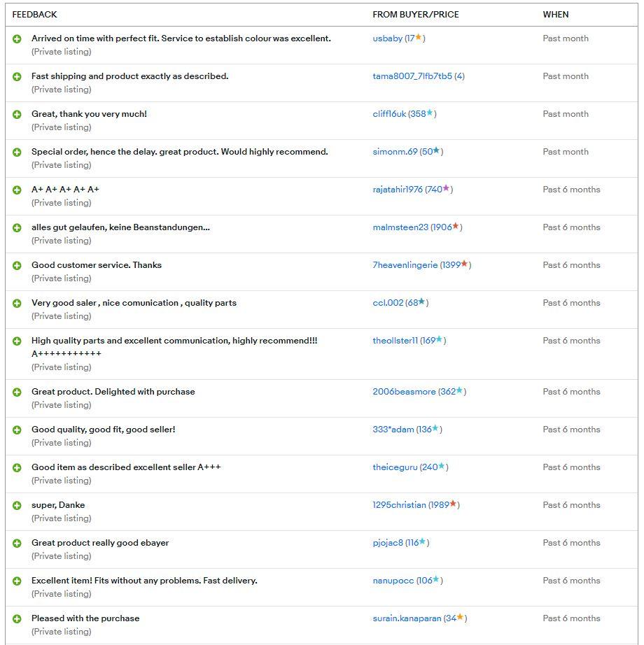
Task: Click red star beside 1295christian's score
Action: pyautogui.click(x=453, y=504)
